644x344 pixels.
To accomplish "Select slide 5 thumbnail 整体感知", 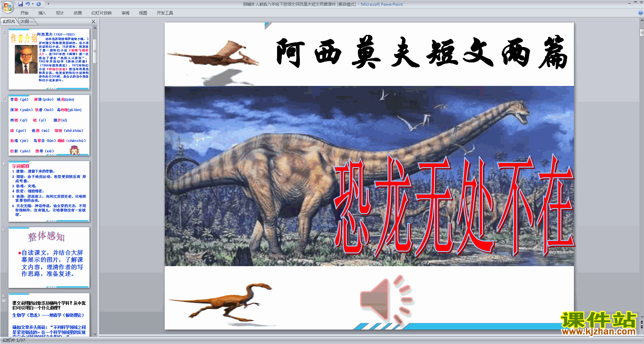I will pos(49,257).
